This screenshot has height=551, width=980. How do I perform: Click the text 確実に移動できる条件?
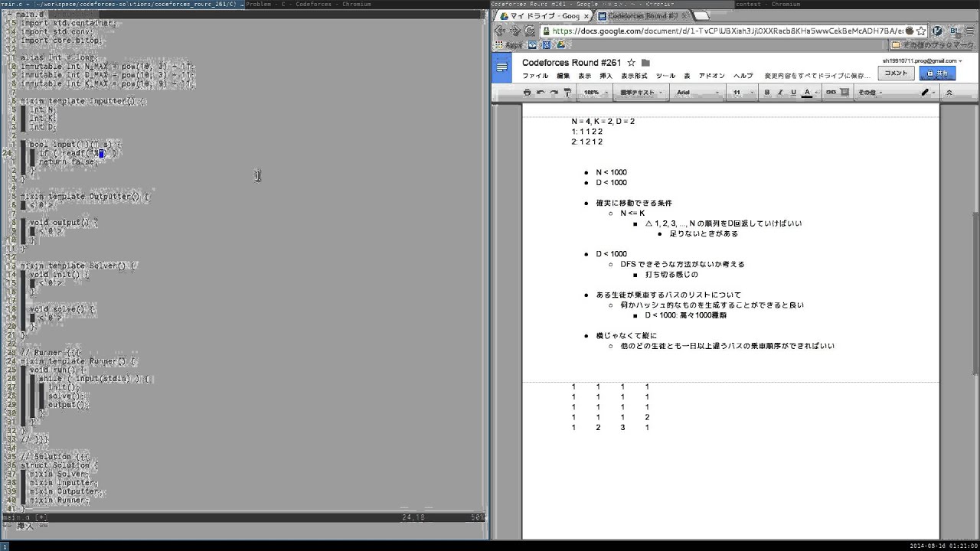634,203
